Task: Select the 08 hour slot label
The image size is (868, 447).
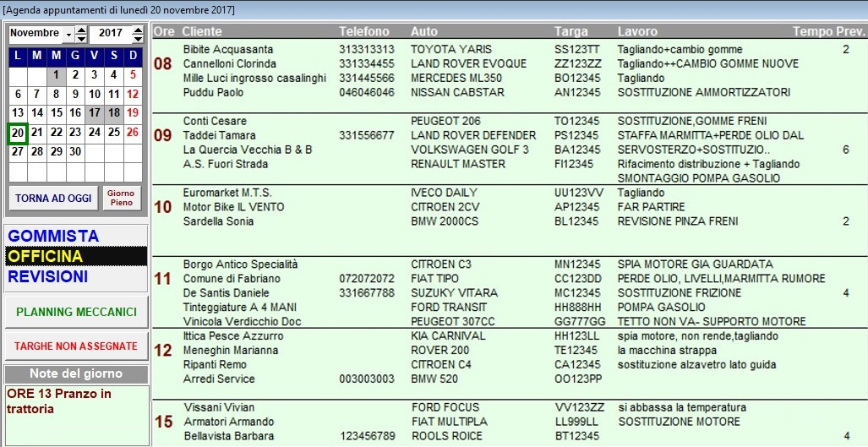Action: click(x=163, y=63)
